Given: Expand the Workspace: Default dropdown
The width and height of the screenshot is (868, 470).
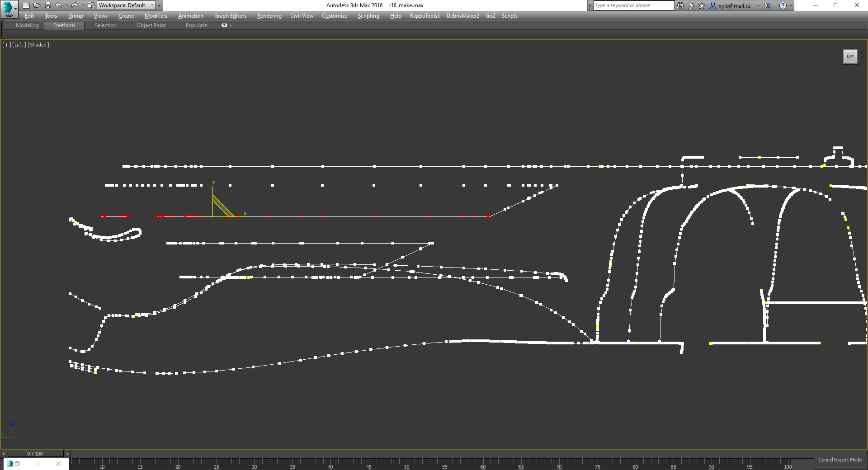Looking at the screenshot, I should [126, 5].
